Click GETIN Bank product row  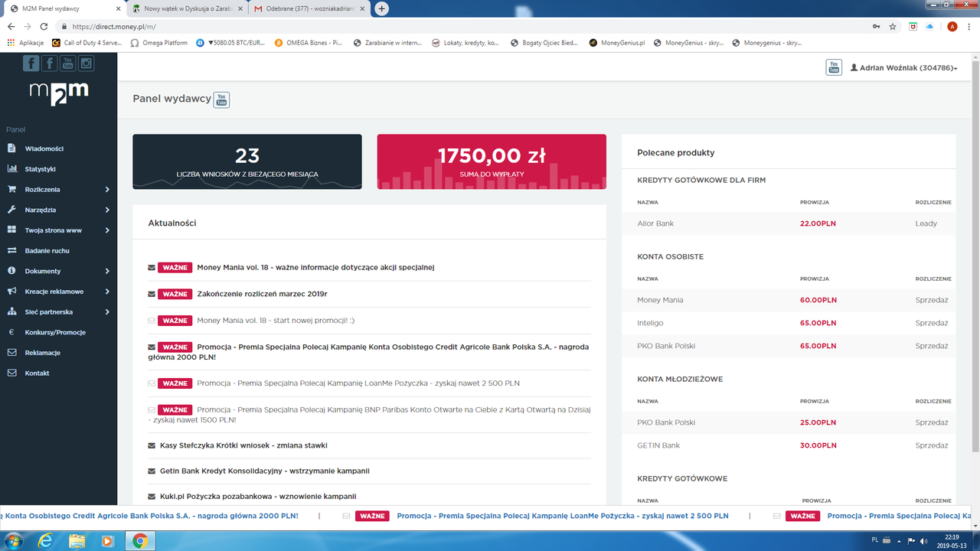click(x=789, y=445)
